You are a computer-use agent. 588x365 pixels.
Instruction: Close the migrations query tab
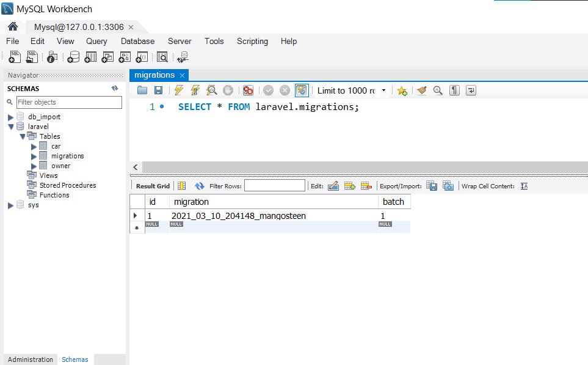182,75
